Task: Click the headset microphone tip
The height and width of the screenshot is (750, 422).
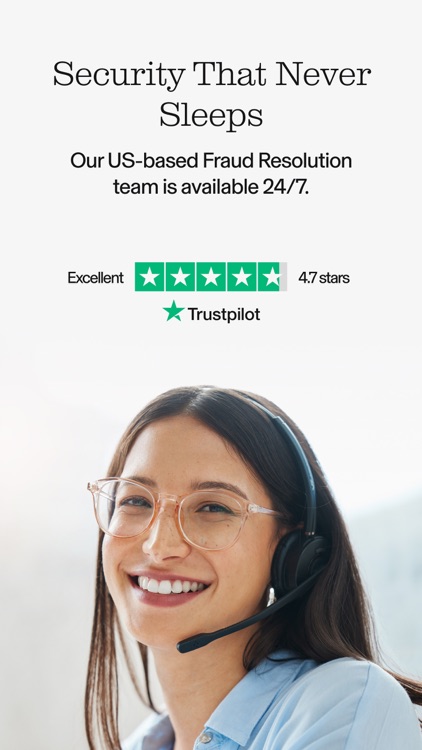Action: (184, 645)
